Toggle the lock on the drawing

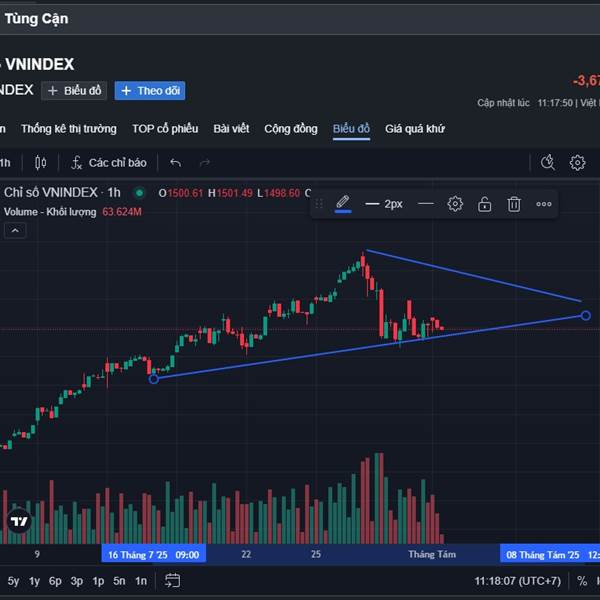(x=484, y=204)
